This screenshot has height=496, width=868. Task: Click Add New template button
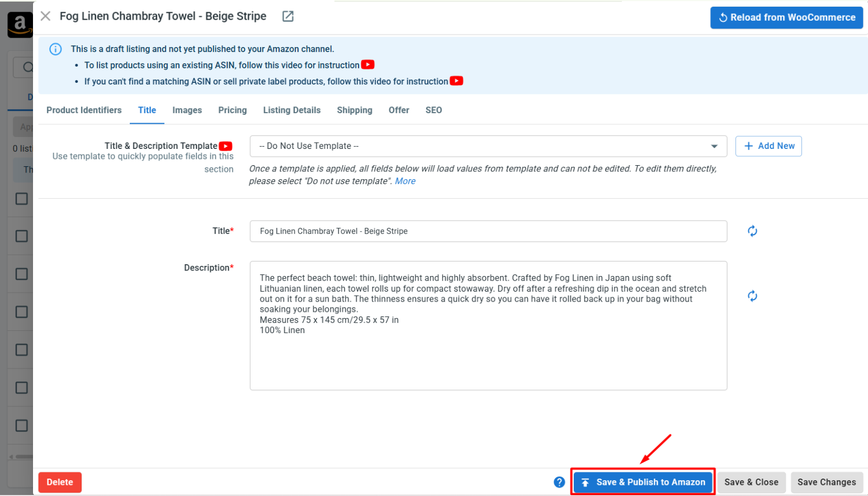768,146
